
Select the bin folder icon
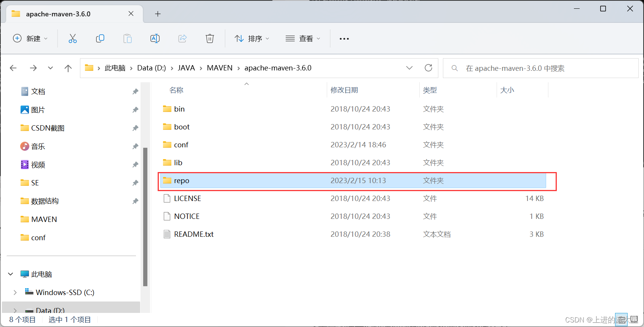coord(167,109)
